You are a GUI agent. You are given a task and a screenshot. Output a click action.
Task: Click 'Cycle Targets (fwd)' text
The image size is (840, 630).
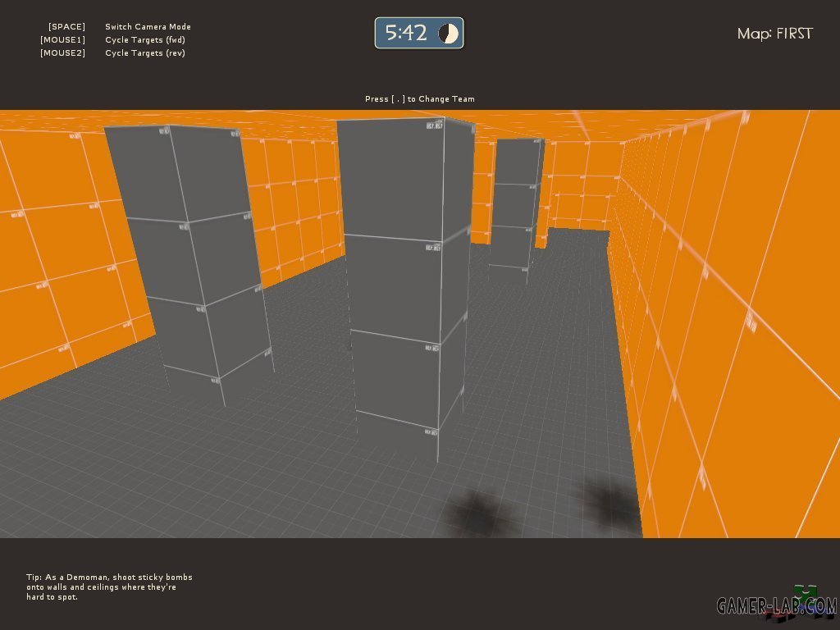point(145,39)
